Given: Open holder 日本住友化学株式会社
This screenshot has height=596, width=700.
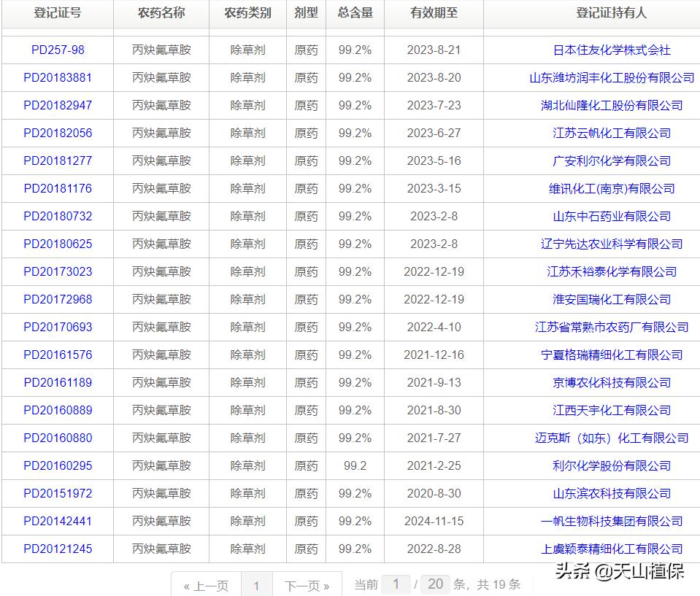Looking at the screenshot, I should pos(612,50).
